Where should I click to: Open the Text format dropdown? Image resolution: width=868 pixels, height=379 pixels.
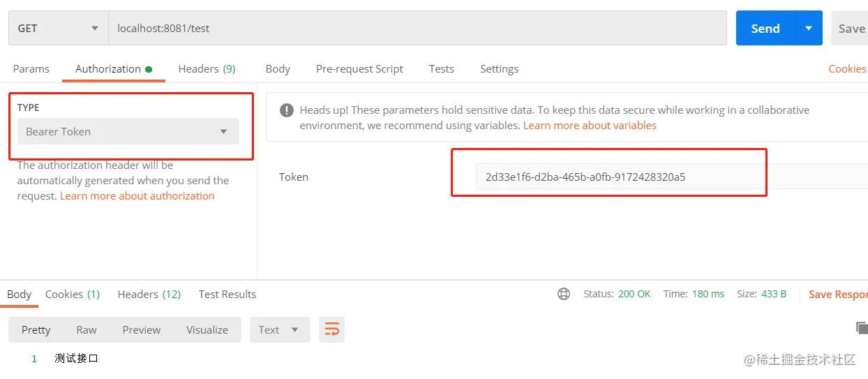(x=280, y=329)
